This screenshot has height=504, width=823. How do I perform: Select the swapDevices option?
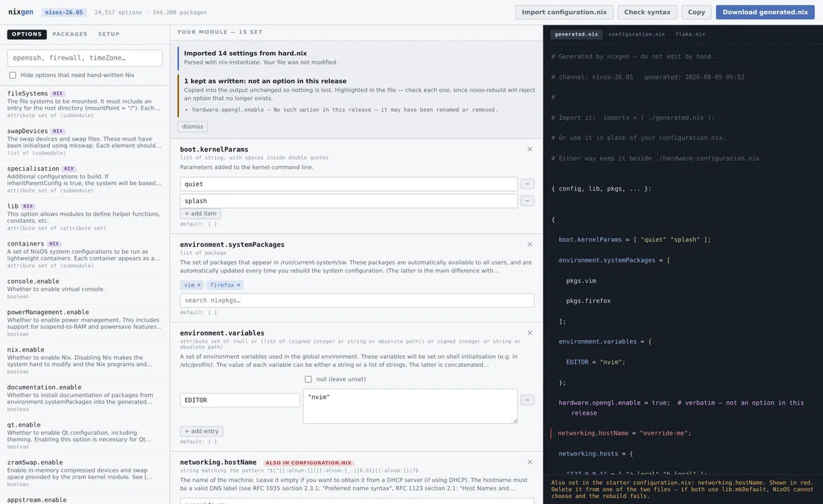coord(85,142)
